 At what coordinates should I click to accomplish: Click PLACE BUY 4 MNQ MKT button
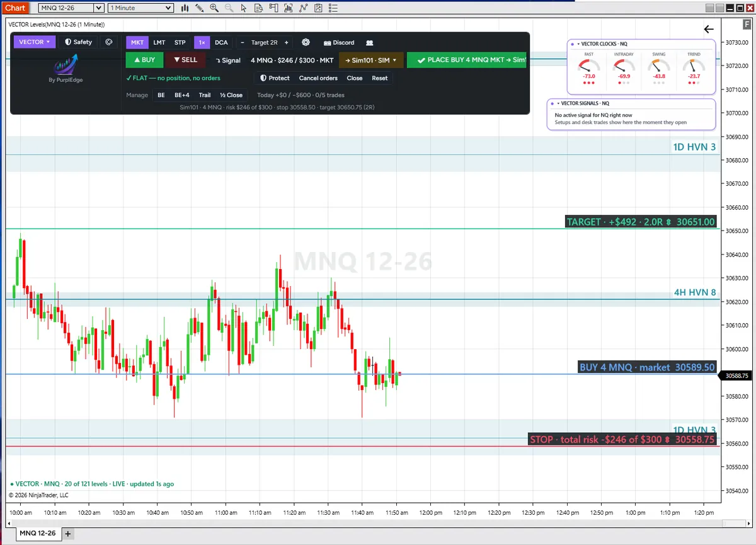pyautogui.click(x=467, y=60)
